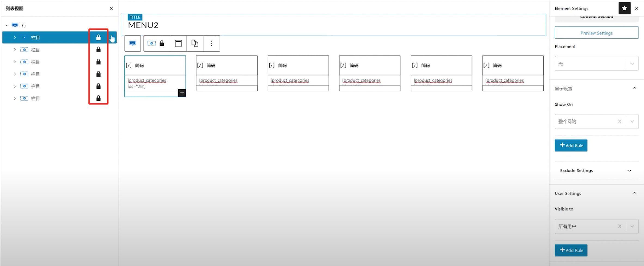
Task: Click the TITLE label tag above MENU2
Action: coord(135,17)
